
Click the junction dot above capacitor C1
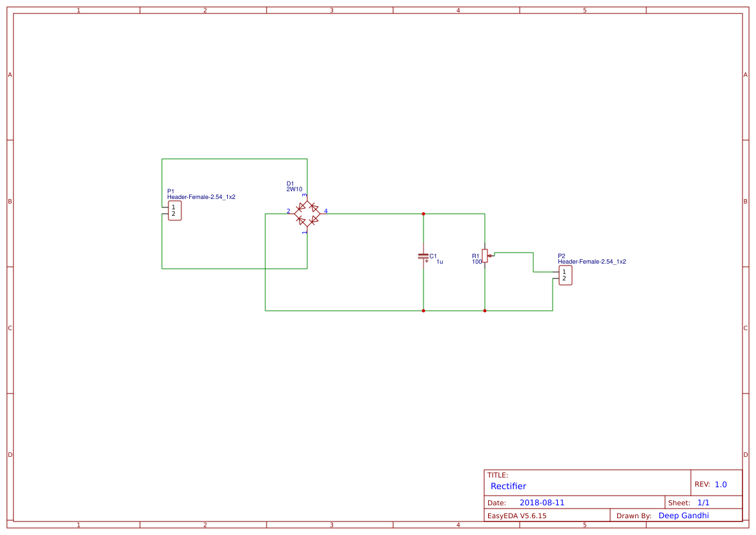tap(424, 213)
